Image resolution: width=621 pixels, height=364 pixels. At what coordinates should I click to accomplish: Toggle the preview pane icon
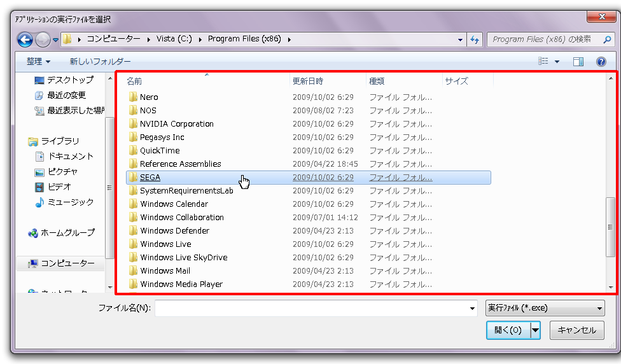578,61
